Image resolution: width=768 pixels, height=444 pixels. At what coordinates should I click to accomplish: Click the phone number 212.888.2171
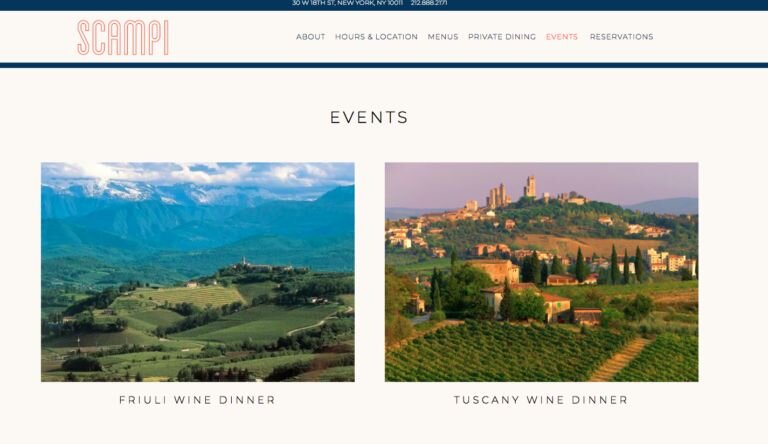point(429,3)
